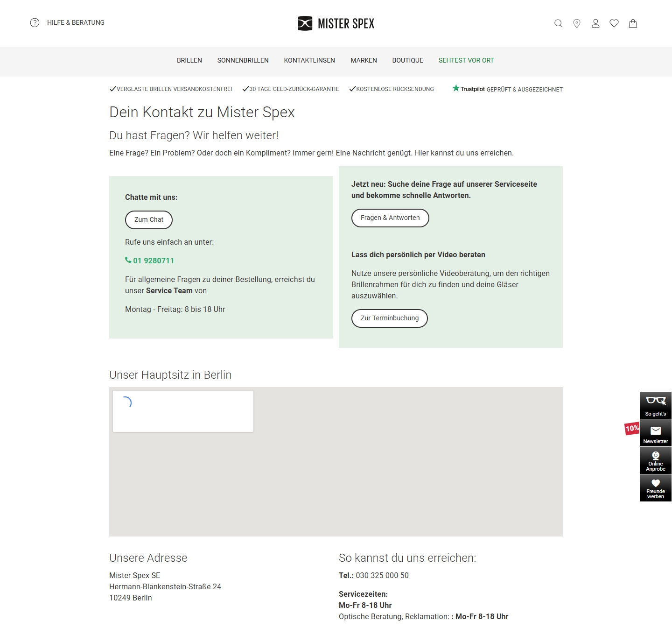Click 'Lass dich persönlich per Video beraten' heading
Image resolution: width=672 pixels, height=635 pixels.
click(x=418, y=254)
